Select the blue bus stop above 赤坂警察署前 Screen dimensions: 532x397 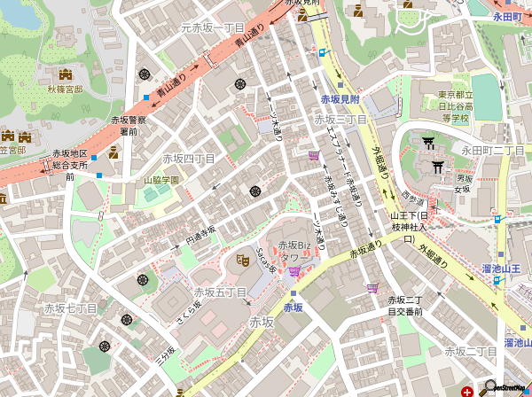point(146,97)
